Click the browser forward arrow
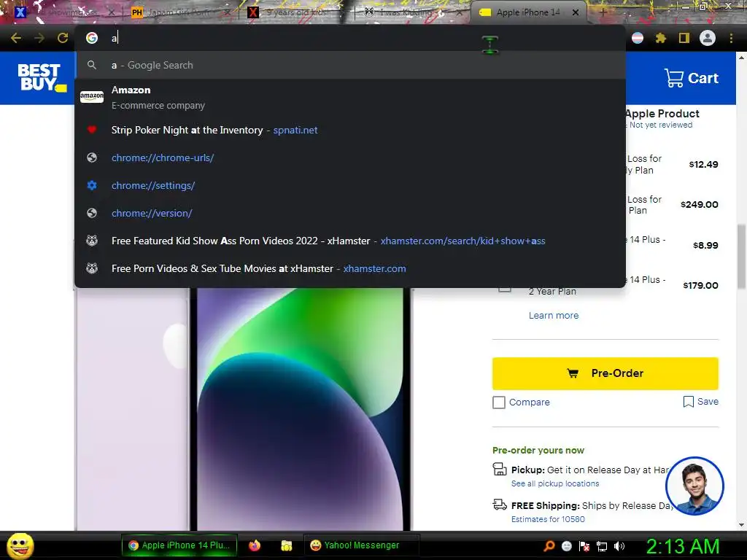 [x=39, y=38]
